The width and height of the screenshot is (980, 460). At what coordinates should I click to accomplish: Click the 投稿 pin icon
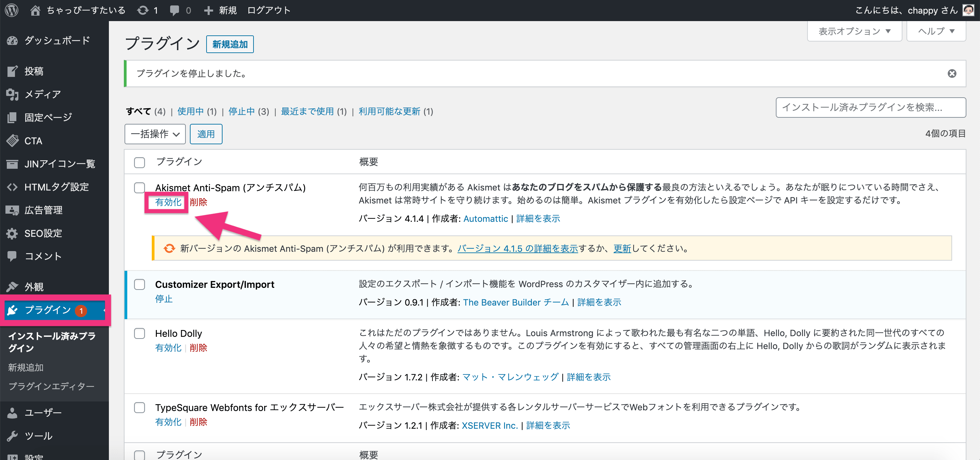tap(12, 71)
